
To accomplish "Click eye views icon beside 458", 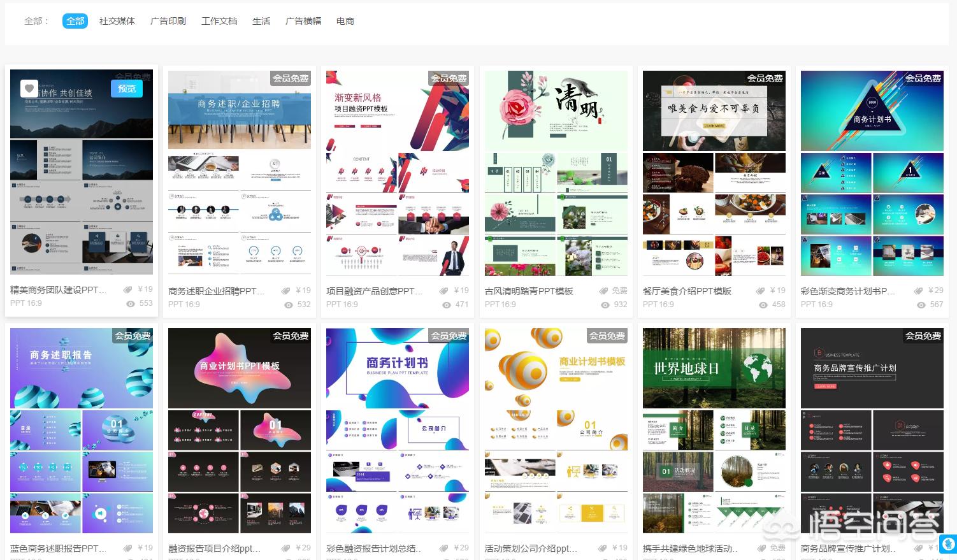I will (763, 305).
